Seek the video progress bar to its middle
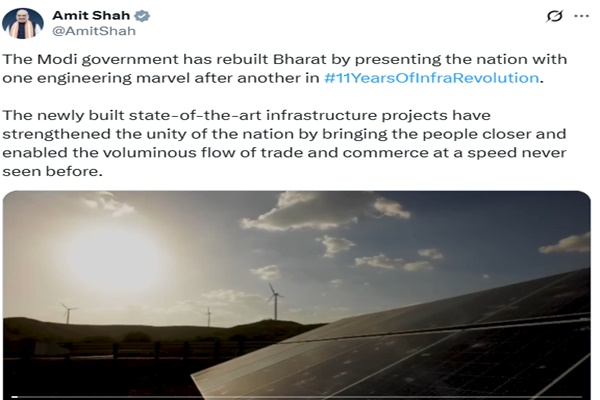The height and width of the screenshot is (400, 600). pyautogui.click(x=297, y=397)
